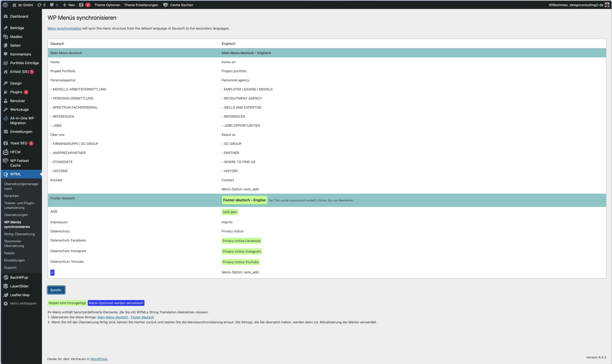The width and height of the screenshot is (612, 364).
Task: Click the green Objekt wird hinzugefügt legend
Action: click(x=67, y=303)
